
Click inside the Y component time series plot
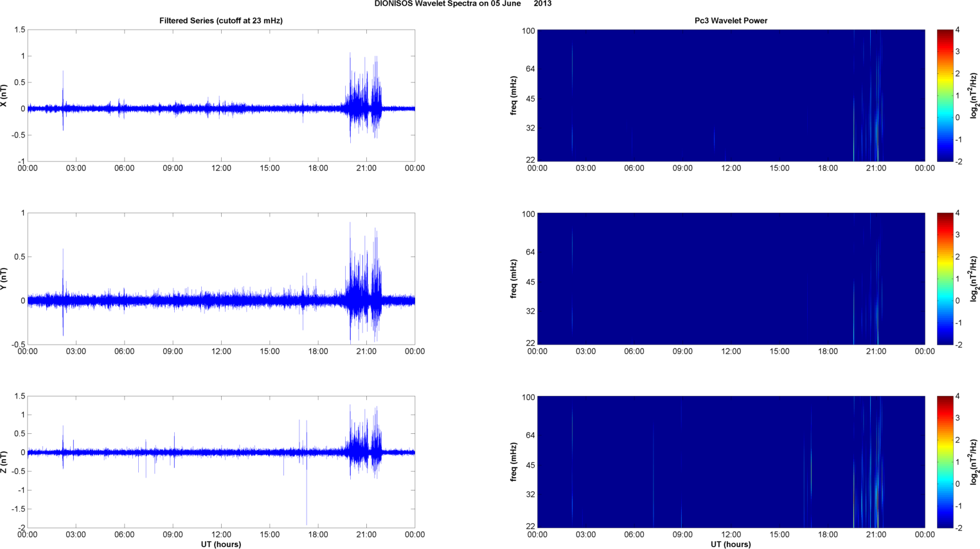click(221, 279)
